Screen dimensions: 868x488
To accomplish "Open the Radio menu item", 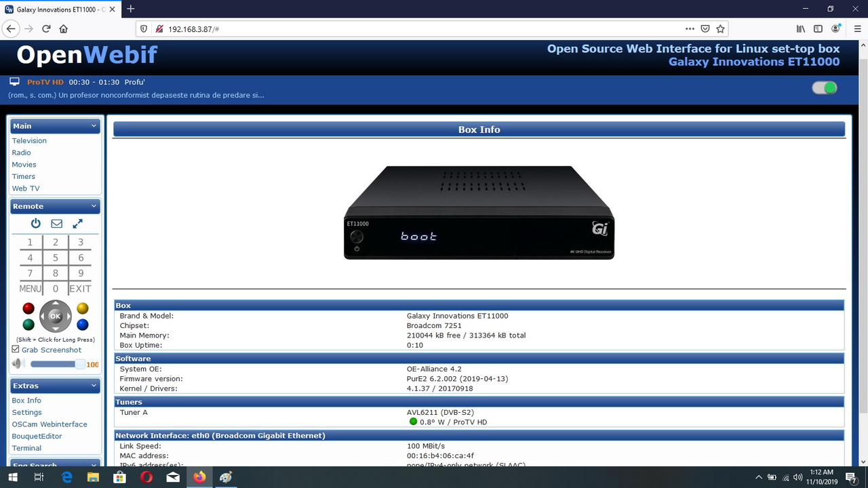I will [22, 152].
